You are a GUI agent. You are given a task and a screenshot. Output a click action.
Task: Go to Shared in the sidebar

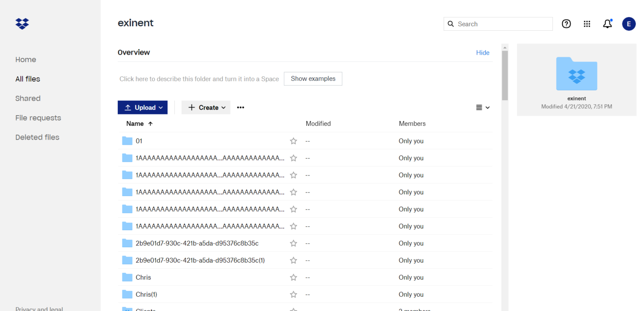[28, 98]
